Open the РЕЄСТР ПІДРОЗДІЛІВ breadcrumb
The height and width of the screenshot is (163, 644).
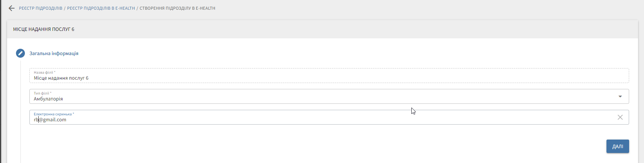[41, 8]
